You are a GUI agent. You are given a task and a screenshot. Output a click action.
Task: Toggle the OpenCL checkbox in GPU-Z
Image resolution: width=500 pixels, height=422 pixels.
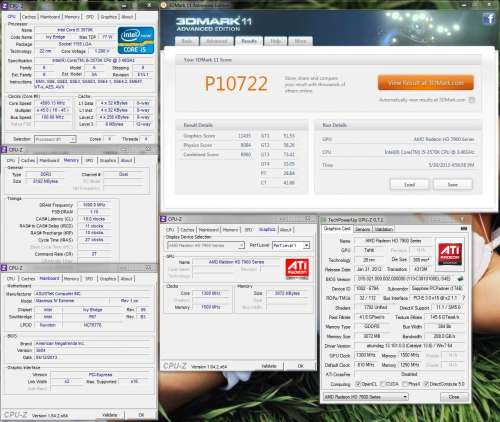(358, 384)
